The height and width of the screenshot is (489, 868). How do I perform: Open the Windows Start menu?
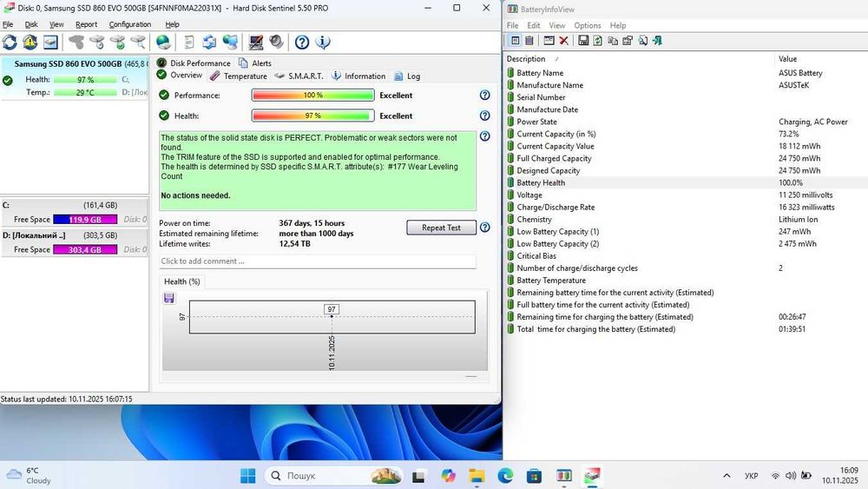pos(248,476)
